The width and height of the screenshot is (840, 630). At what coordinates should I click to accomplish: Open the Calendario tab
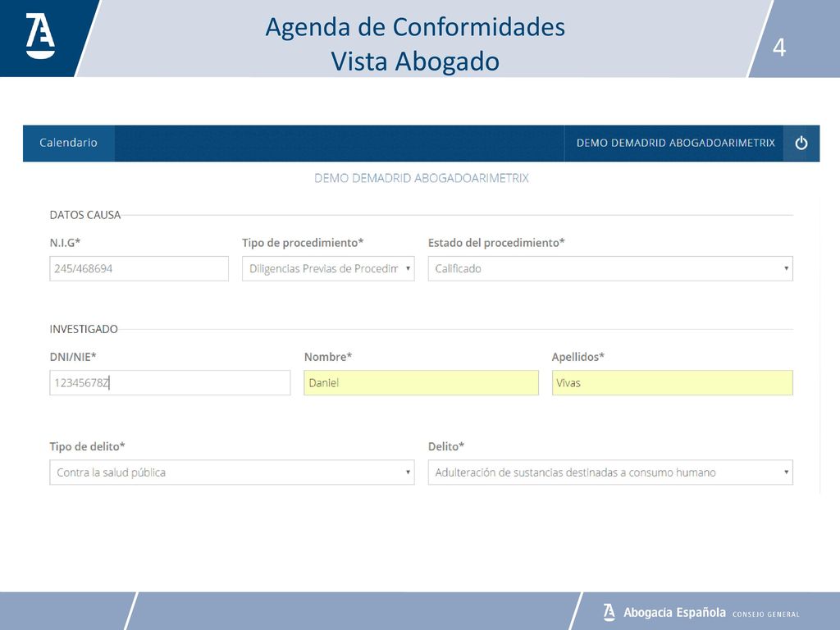tap(69, 143)
